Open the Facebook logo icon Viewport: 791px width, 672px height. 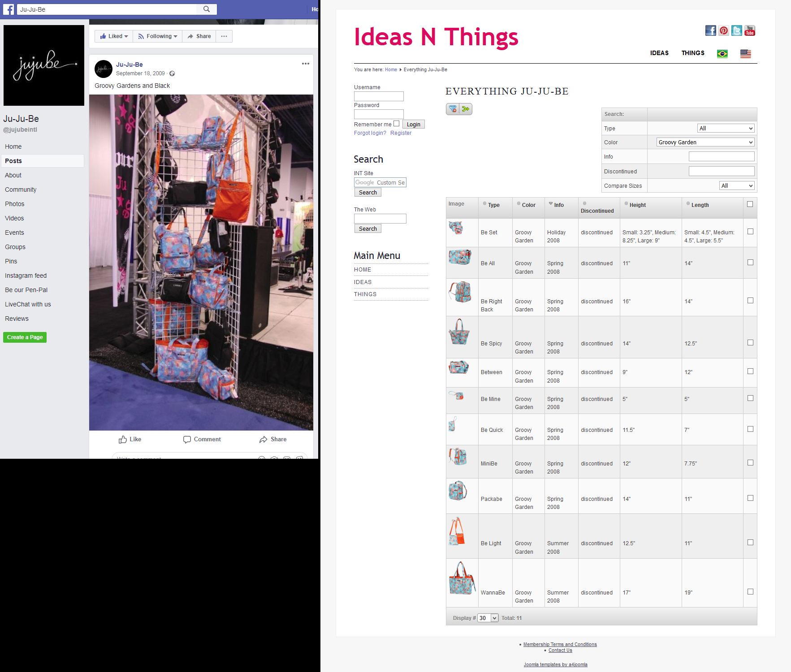pos(9,9)
